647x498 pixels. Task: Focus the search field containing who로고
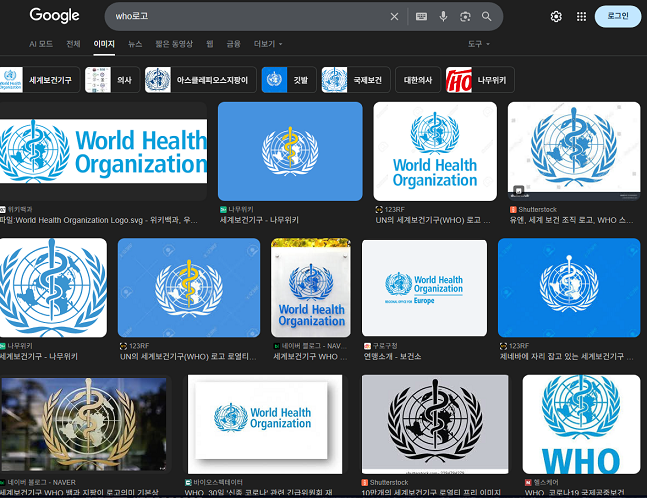(248, 17)
